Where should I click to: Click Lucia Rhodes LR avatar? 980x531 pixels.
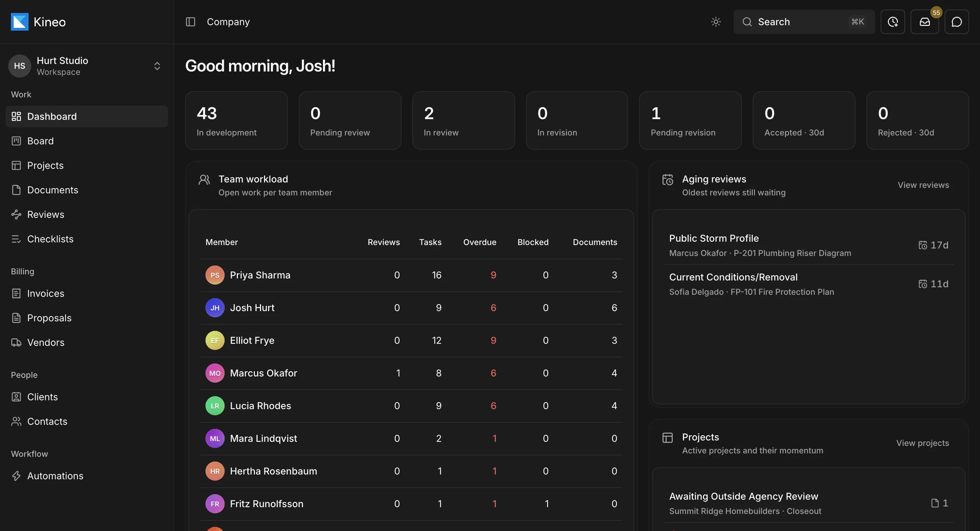tap(215, 406)
